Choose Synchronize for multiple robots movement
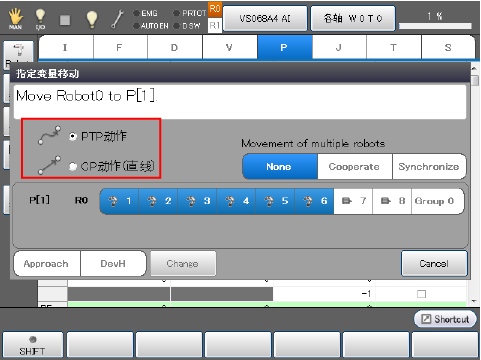 [x=429, y=167]
